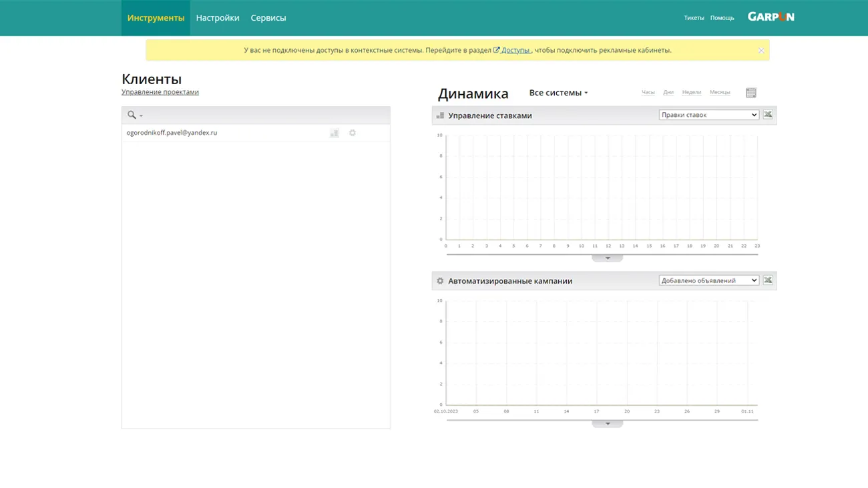Click the GARPUN logo
This screenshot has height=488, width=868.
point(771,17)
